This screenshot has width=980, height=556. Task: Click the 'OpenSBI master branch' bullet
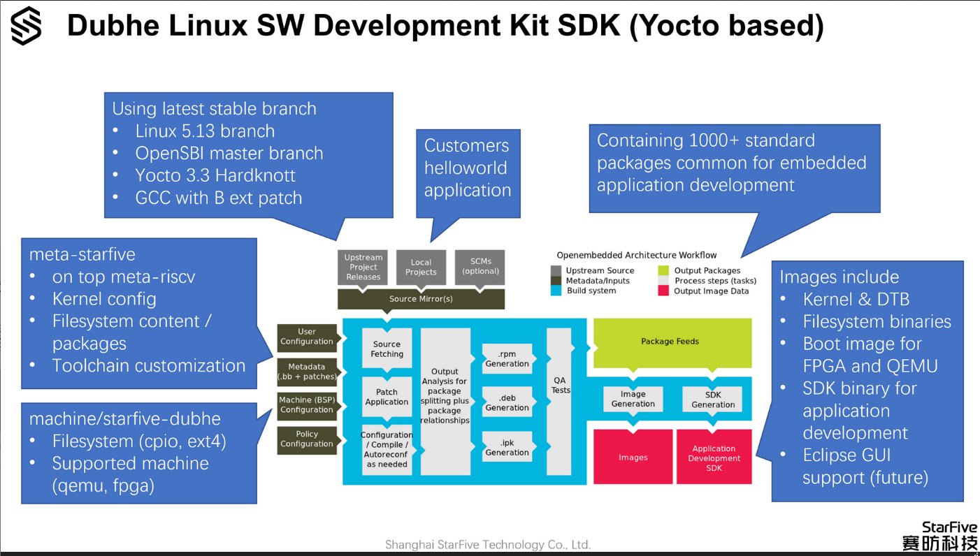(x=229, y=154)
